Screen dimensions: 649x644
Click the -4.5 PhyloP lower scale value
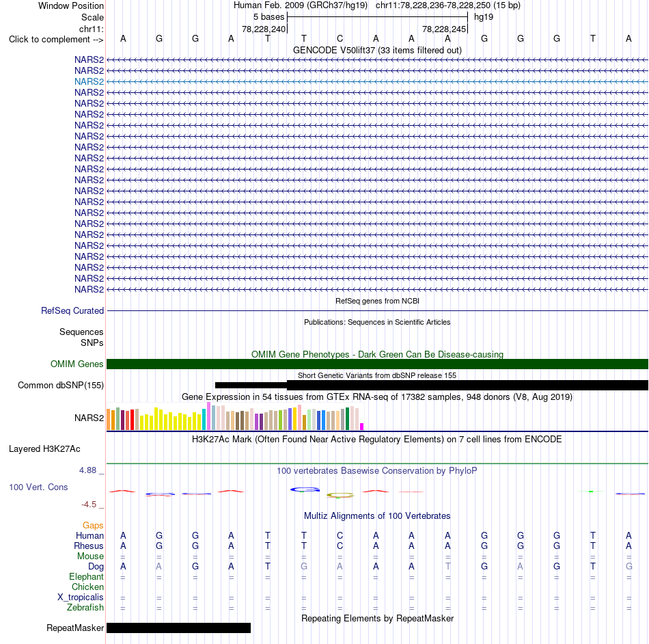coord(89,505)
